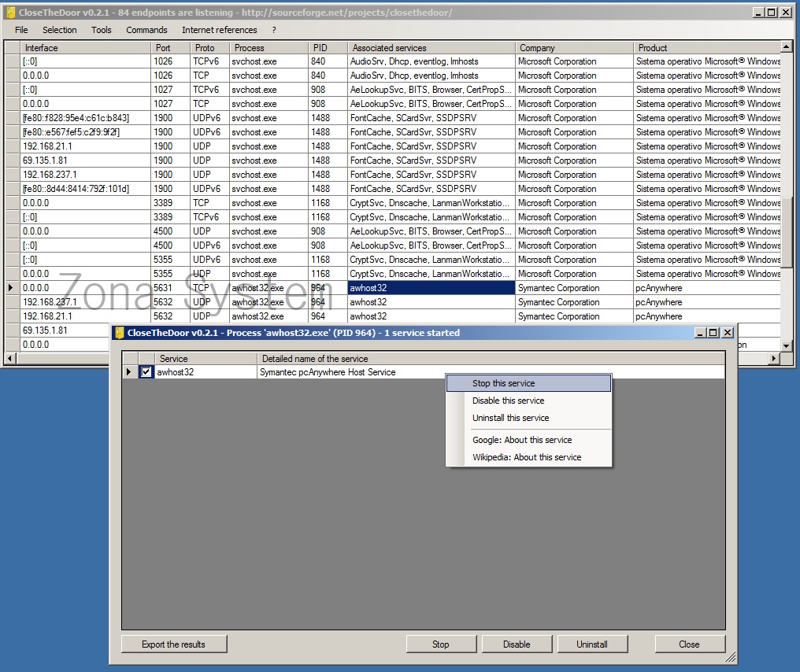Click the Service column header in dialog
Image resolution: width=800 pixels, height=672 pixels.
[206, 359]
